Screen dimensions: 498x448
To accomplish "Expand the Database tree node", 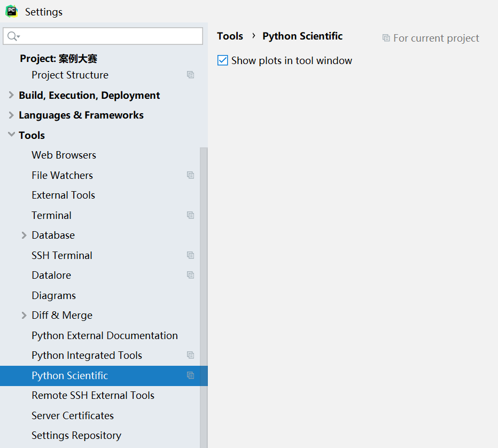I will [x=24, y=235].
